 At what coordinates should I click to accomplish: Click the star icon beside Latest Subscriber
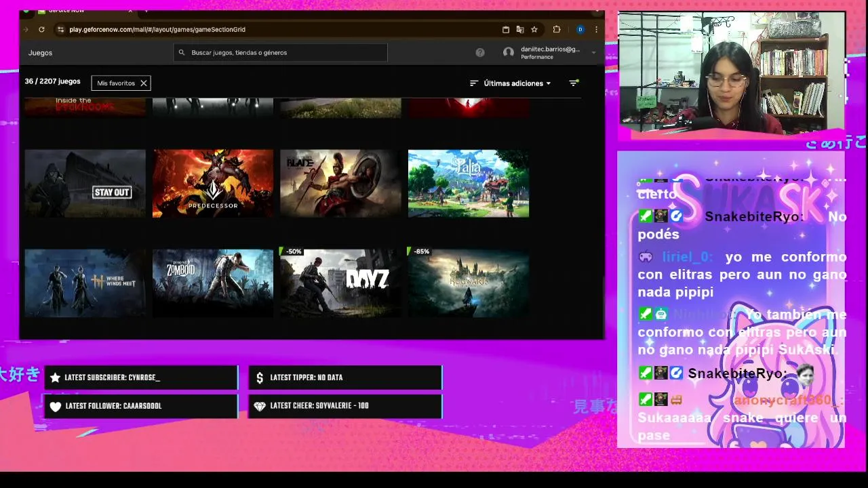coord(55,378)
